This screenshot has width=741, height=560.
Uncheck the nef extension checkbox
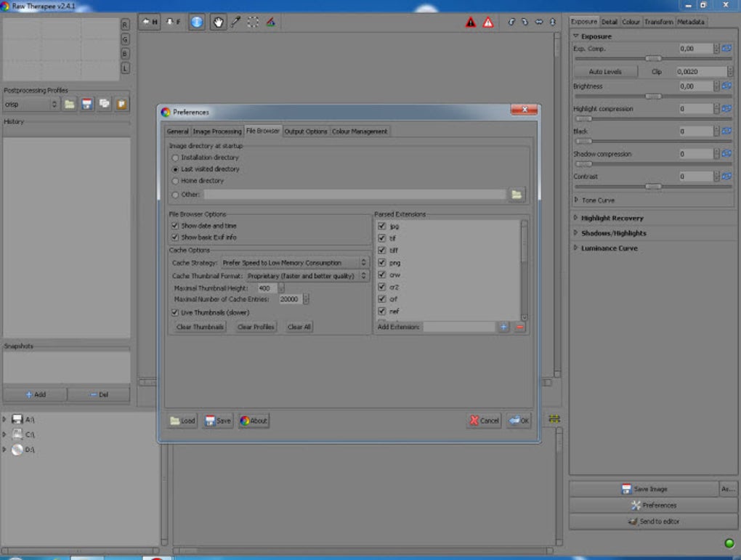(x=382, y=311)
